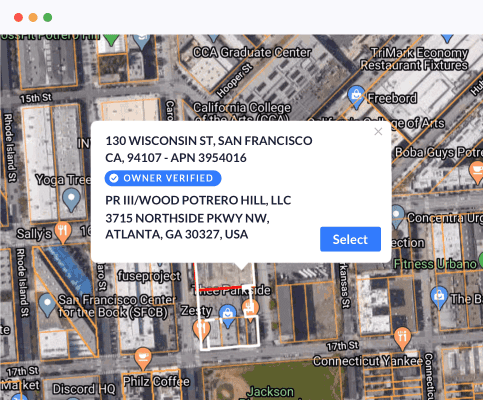Click the Philz Coffee cafe pin
The height and width of the screenshot is (400, 483).
[x=143, y=358]
